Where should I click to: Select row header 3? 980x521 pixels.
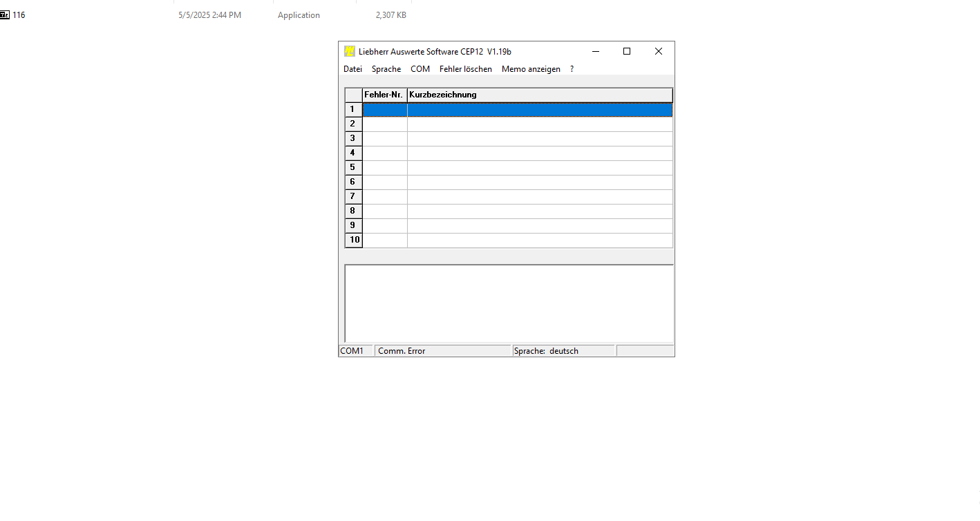(353, 138)
